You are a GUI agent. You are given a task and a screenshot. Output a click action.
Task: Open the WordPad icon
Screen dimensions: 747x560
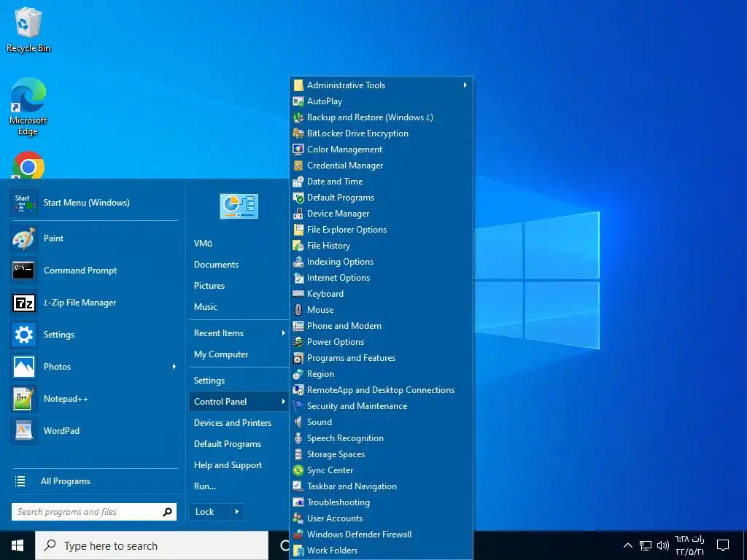23,431
